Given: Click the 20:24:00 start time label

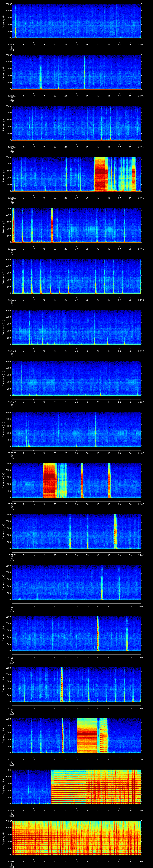Looking at the screenshot, I should point(12,147).
